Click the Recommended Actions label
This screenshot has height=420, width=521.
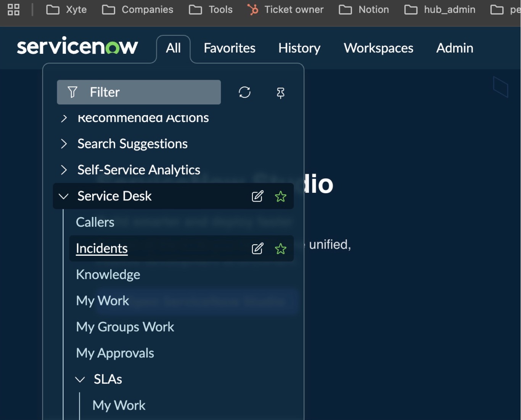[x=143, y=118]
